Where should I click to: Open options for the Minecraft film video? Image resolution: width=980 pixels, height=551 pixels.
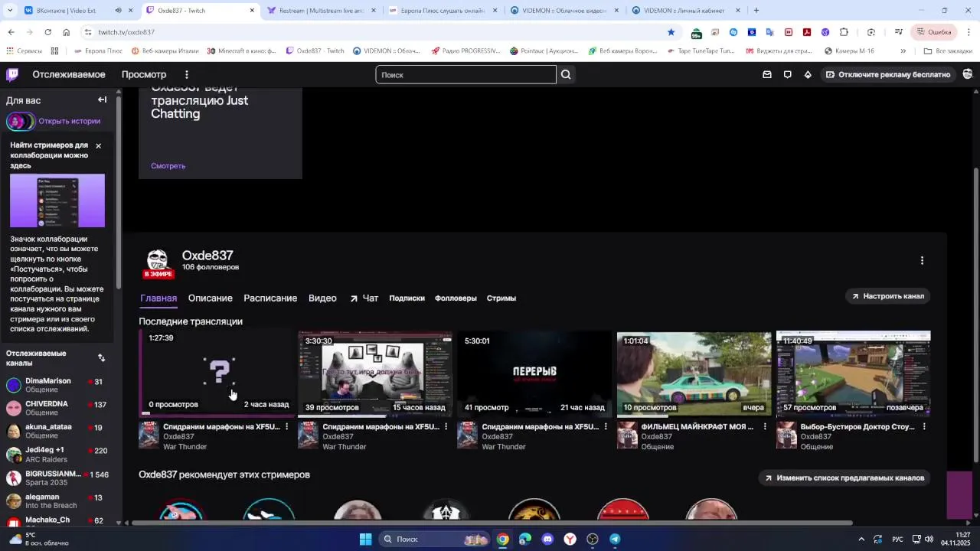(x=765, y=426)
